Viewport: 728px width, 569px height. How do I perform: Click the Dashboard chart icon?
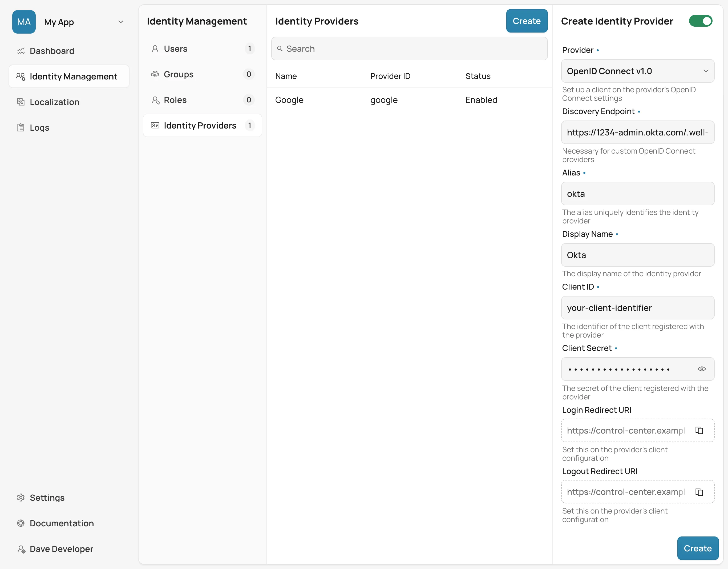21,51
